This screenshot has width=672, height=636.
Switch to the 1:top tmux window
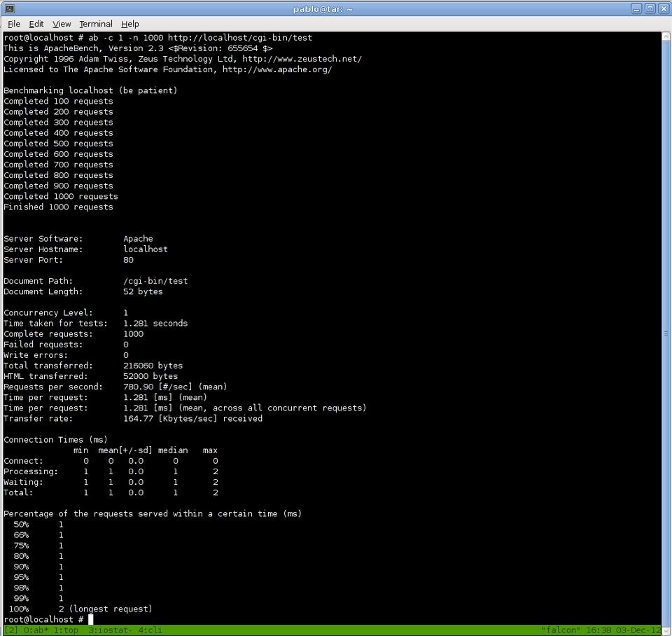[66, 630]
